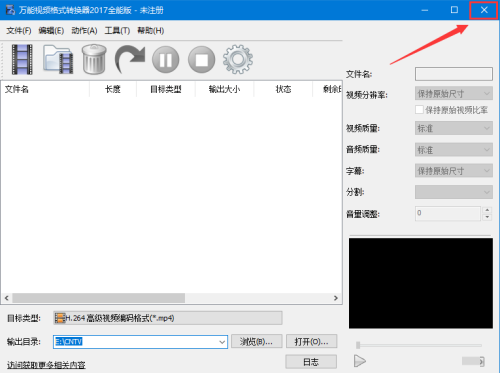Click the file list horizontal scrollbar thumb
The width and height of the screenshot is (500, 373).
click(98, 298)
